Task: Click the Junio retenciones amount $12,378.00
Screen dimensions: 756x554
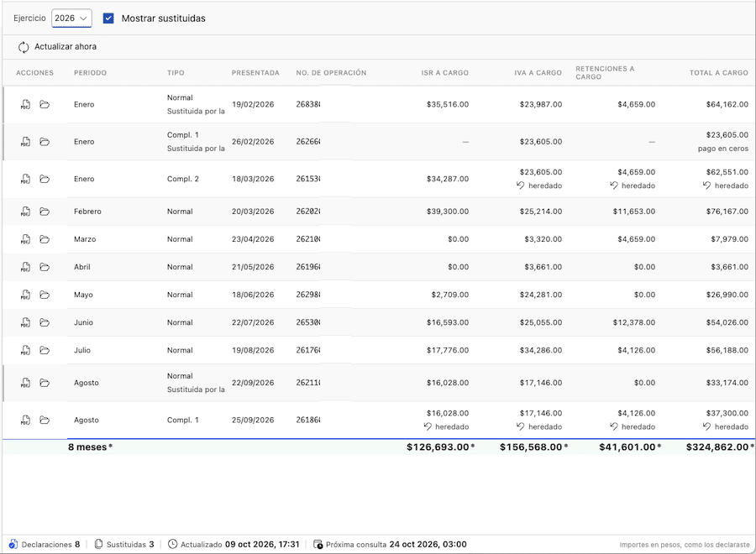Action: pyautogui.click(x=634, y=322)
